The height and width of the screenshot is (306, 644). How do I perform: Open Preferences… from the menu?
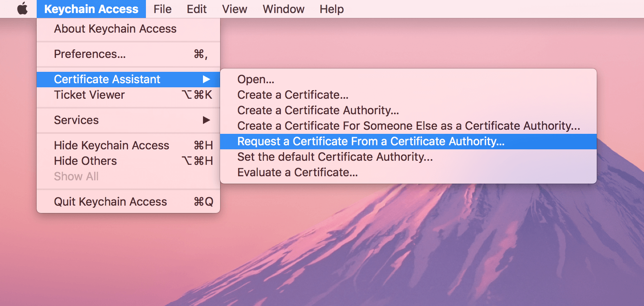click(128, 54)
